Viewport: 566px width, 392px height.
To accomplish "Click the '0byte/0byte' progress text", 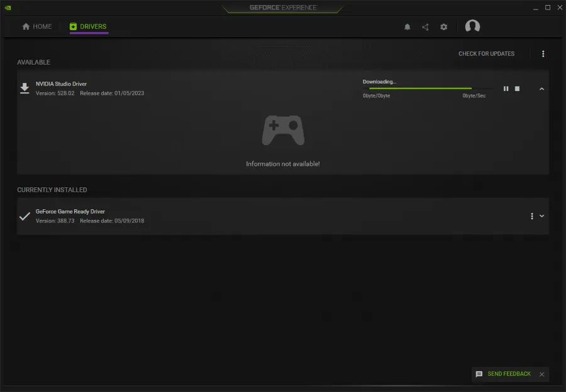I will point(376,95).
